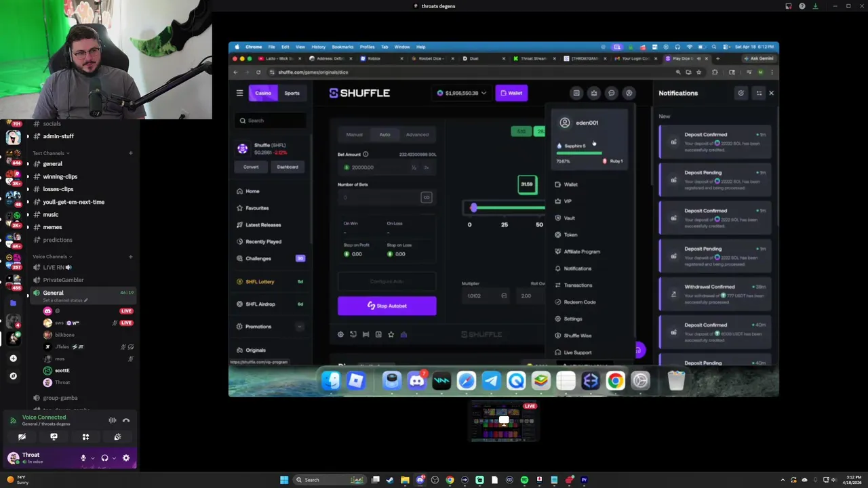
Task: Disconnect from Discord voice call icon
Action: coord(126,420)
